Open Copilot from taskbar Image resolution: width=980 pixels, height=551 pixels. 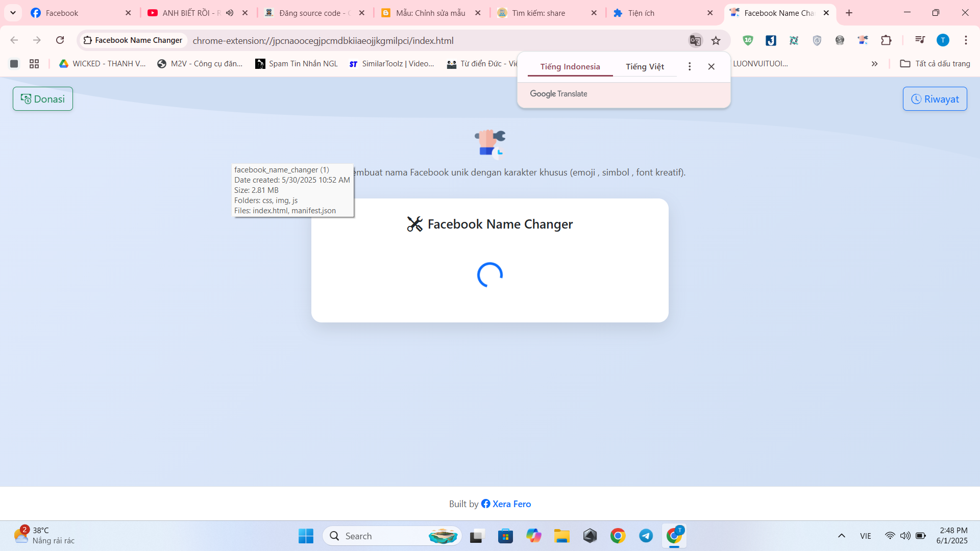(533, 536)
